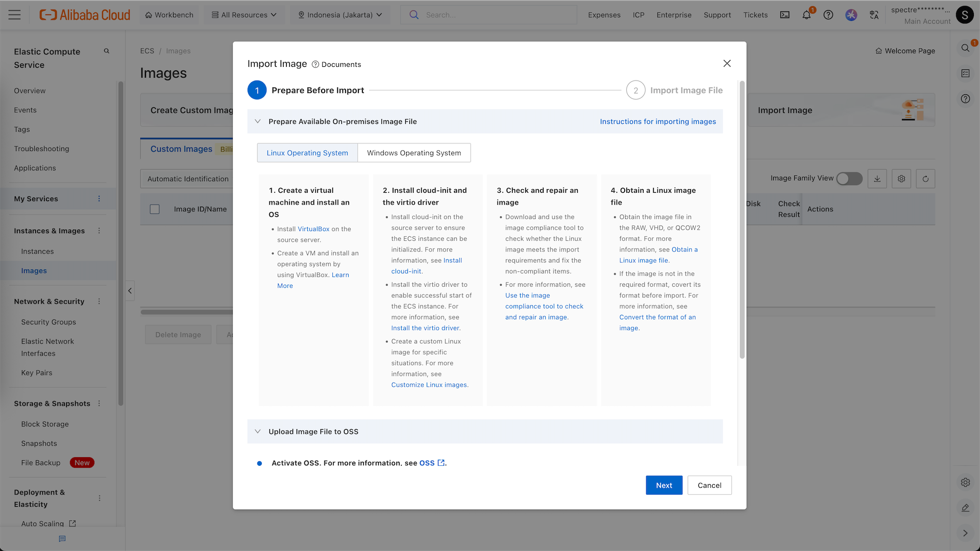Image resolution: width=980 pixels, height=551 pixels.
Task: Select the Linux Operating System tab
Action: [x=307, y=153]
